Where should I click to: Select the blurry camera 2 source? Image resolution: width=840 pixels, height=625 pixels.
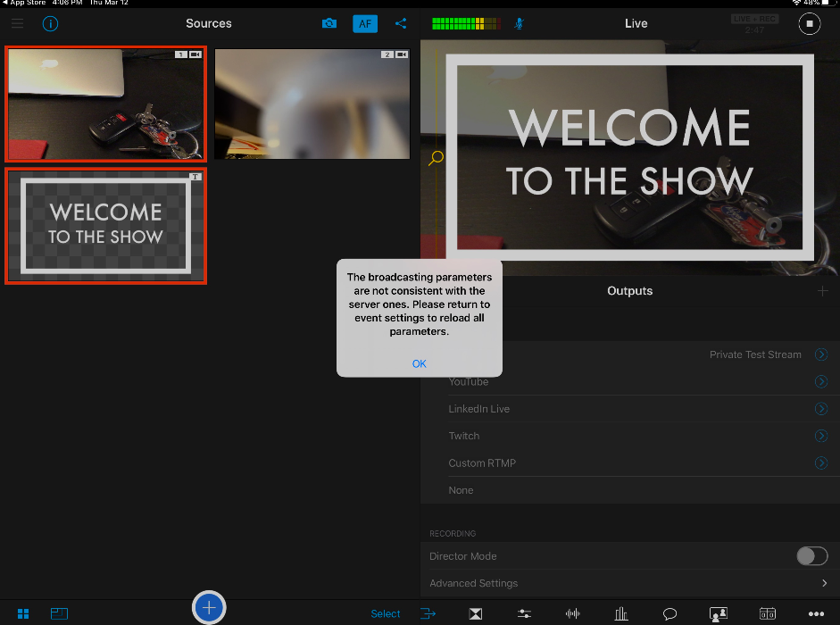tap(312, 104)
